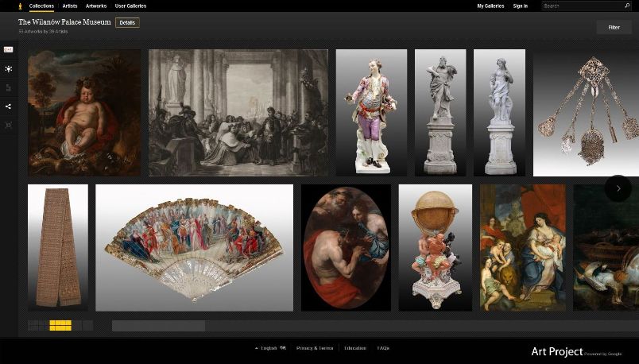Open the Artists tab
The height and width of the screenshot is (364, 639).
click(x=70, y=6)
